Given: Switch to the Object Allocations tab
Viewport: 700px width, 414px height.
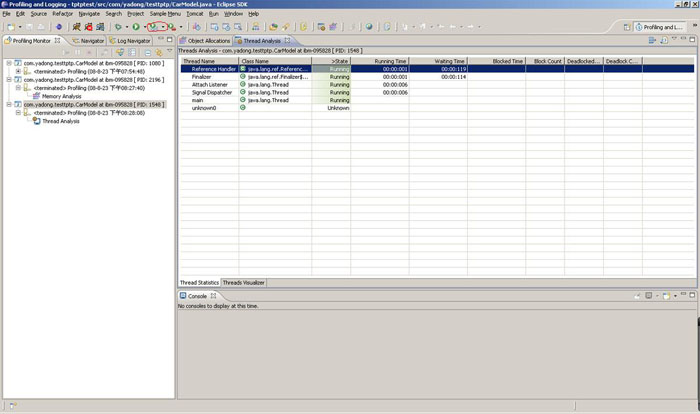Looking at the screenshot, I should pos(205,41).
